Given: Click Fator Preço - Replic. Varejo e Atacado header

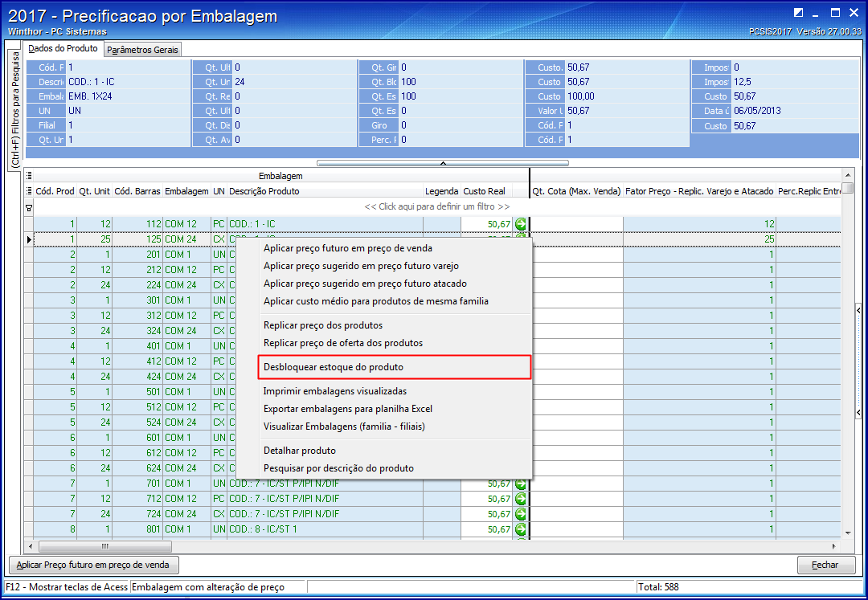Looking at the screenshot, I should [x=699, y=191].
